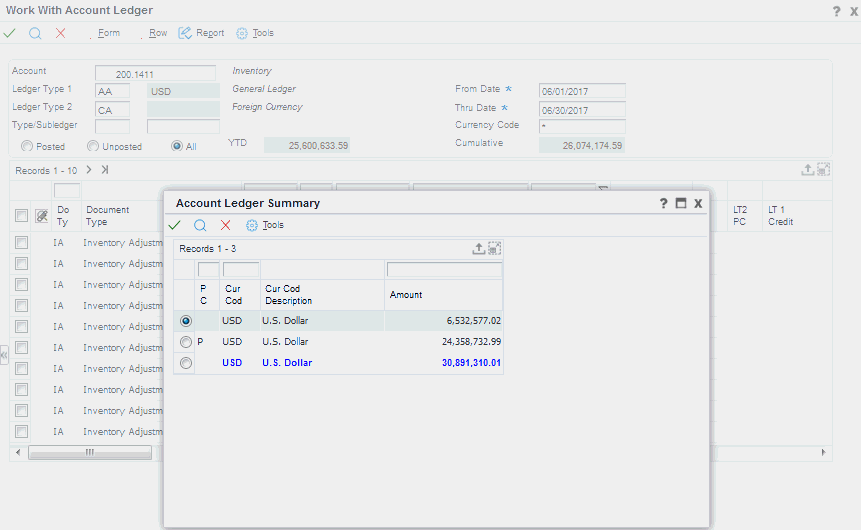Screen dimensions: 861x530
Task: Open the Form menu
Action: [x=108, y=33]
